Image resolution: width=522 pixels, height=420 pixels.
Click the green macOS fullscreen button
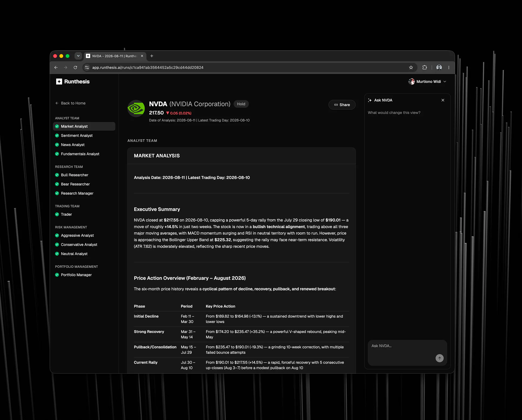pyautogui.click(x=68, y=56)
